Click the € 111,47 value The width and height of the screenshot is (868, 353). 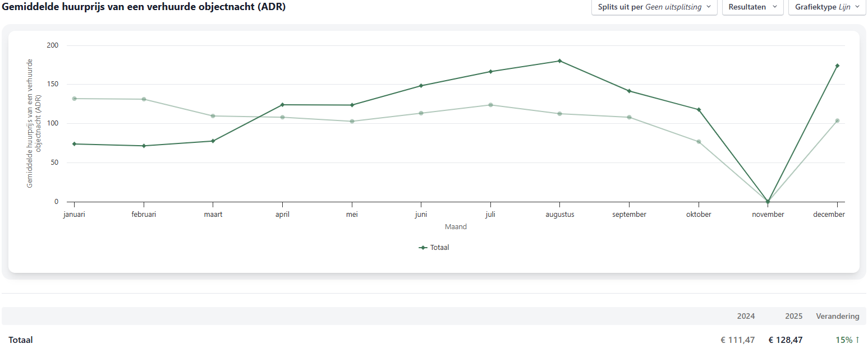coord(738,340)
